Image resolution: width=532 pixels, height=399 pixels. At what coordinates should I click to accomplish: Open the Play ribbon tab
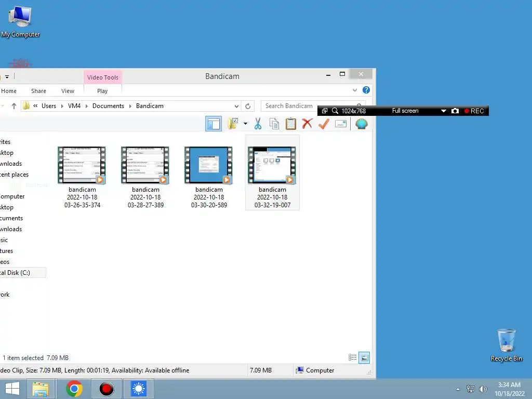pos(102,91)
